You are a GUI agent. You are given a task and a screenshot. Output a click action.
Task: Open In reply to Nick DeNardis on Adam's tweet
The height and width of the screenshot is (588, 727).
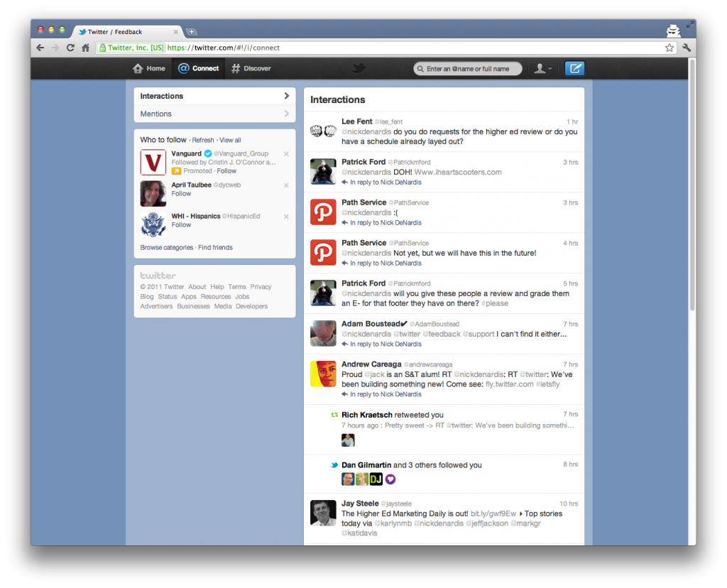381,344
